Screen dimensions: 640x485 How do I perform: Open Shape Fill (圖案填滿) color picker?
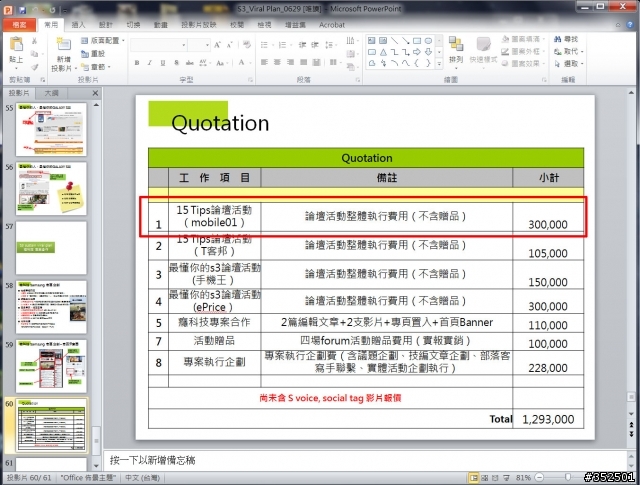tap(522, 39)
